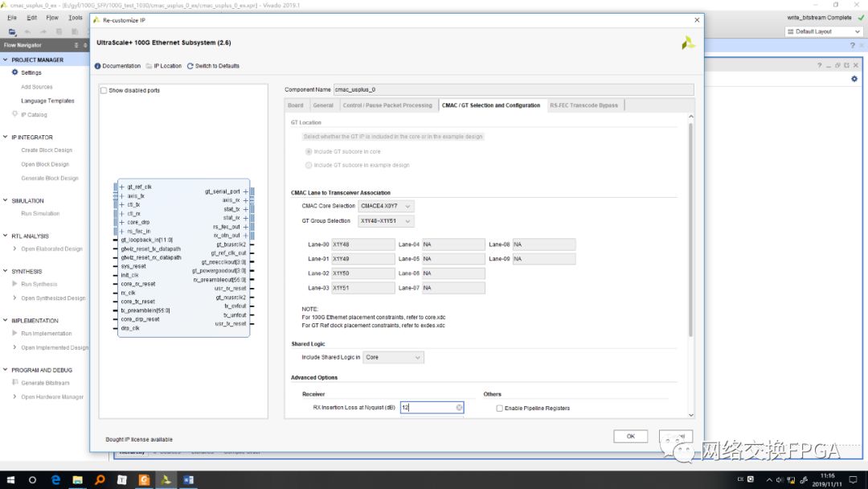Click Create Block Design
The image size is (868, 489).
coord(47,150)
